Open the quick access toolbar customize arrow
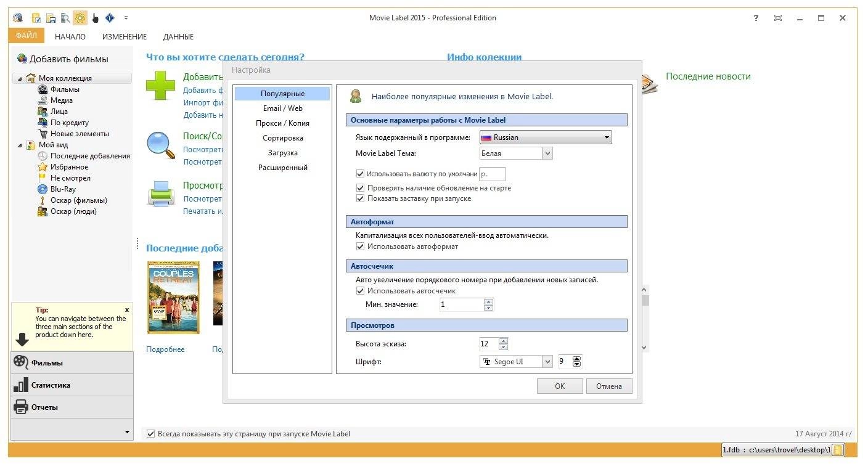The image size is (868, 469). tap(126, 18)
